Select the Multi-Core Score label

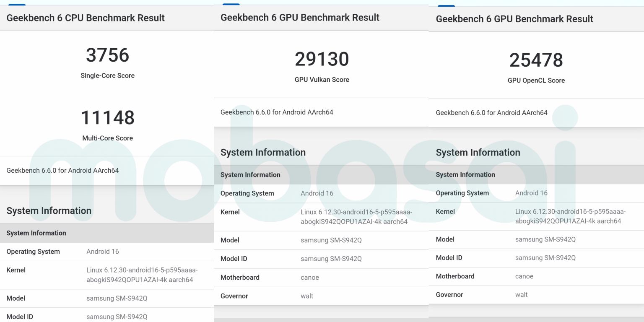[107, 138]
